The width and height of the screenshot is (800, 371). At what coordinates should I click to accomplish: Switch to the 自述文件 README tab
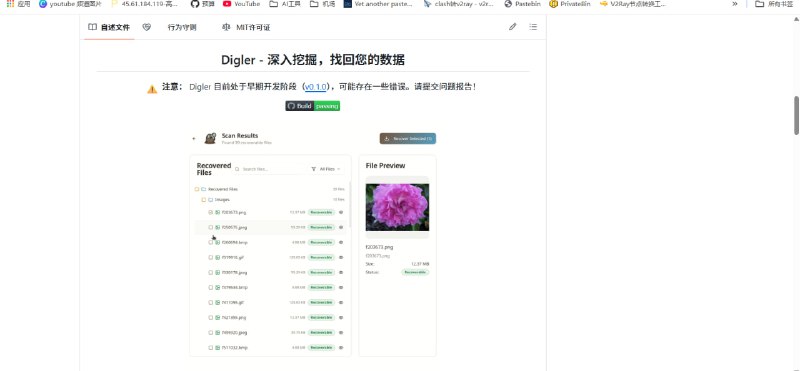pyautogui.click(x=109, y=28)
